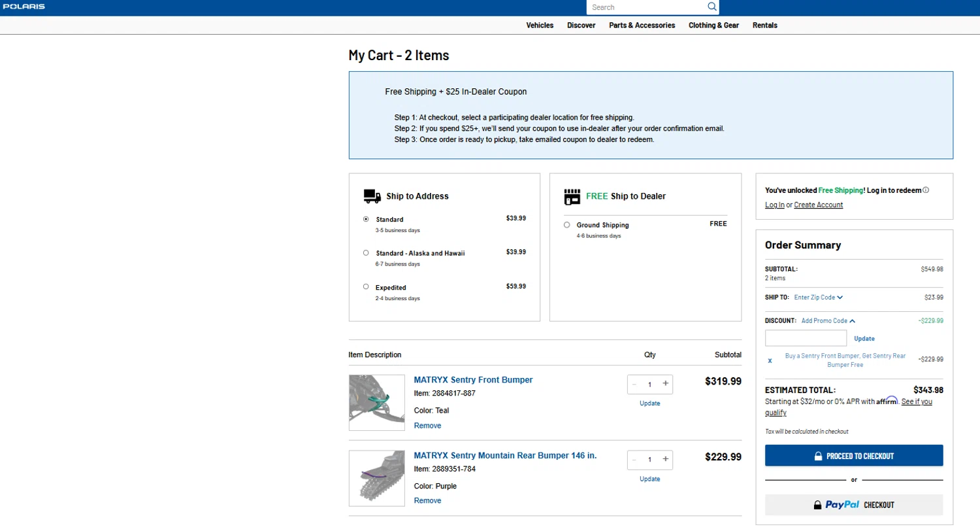Increase Rear Bumper quantity with plus
The width and height of the screenshot is (980, 529).
(x=665, y=459)
